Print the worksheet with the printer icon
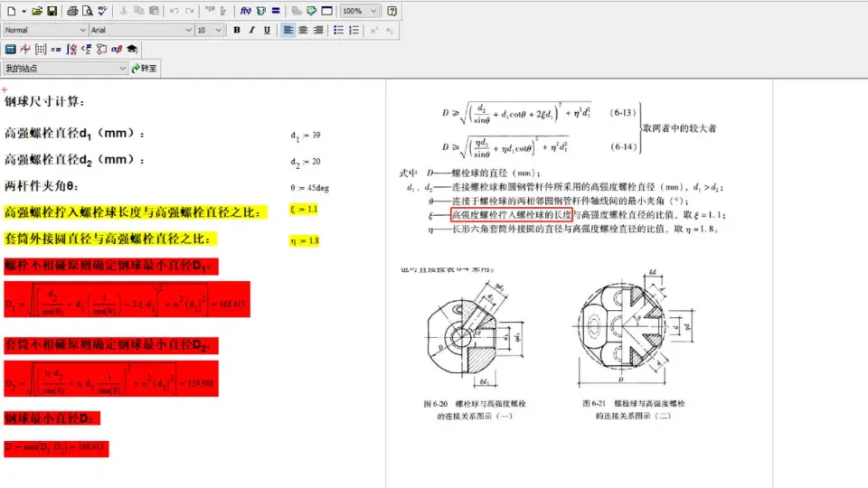Viewport: 868px width, 488px height. (x=72, y=11)
